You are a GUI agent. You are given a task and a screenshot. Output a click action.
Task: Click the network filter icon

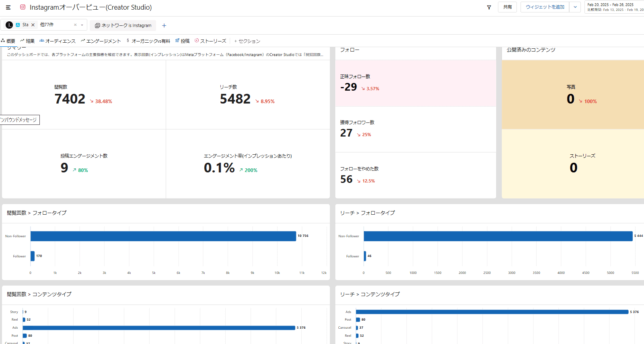[97, 25]
